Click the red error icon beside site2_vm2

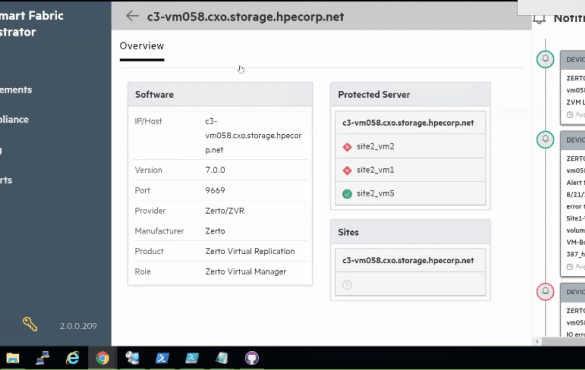(347, 147)
